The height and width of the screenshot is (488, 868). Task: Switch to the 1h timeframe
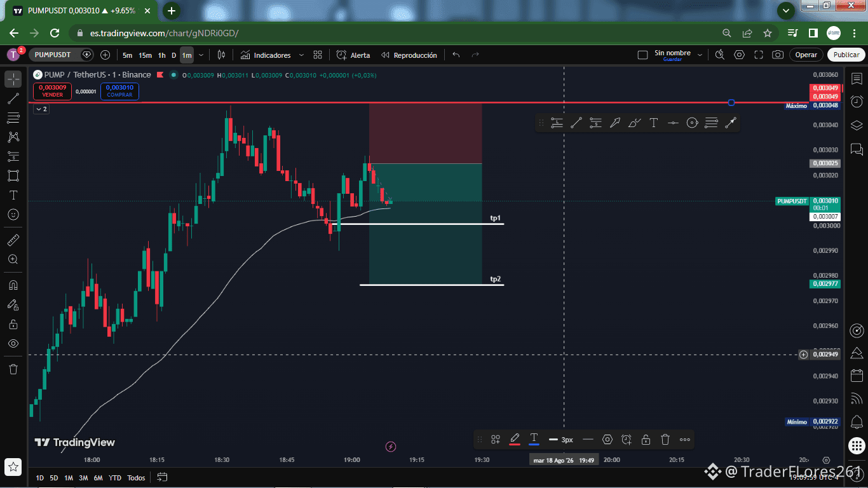pyautogui.click(x=162, y=55)
